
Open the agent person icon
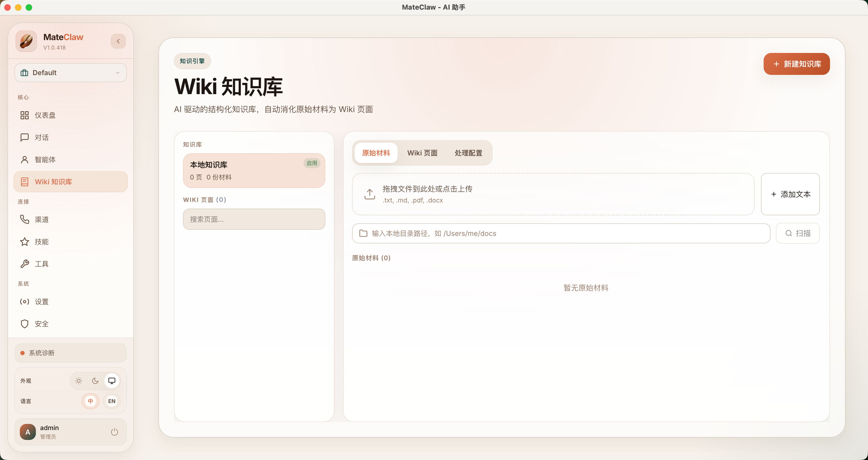click(x=25, y=160)
